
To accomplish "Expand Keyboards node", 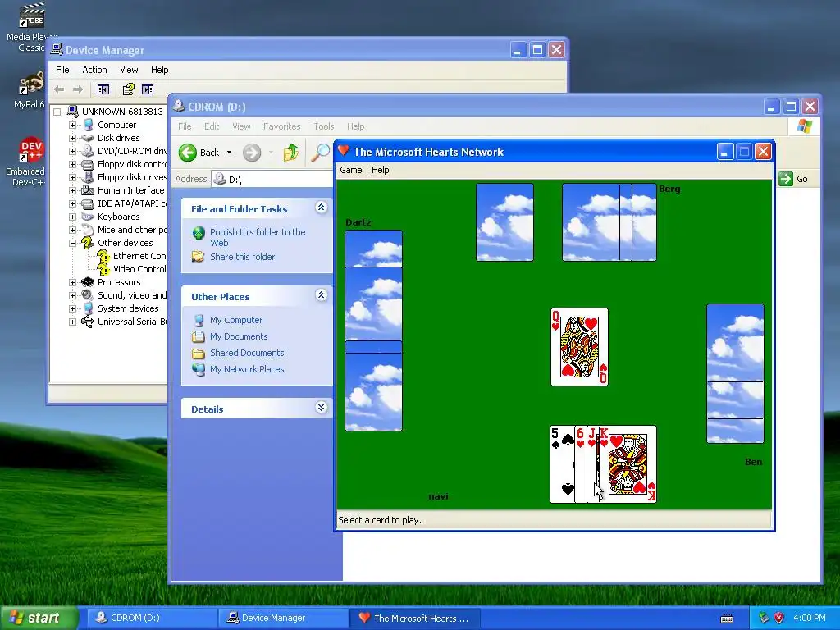I will coord(72,217).
